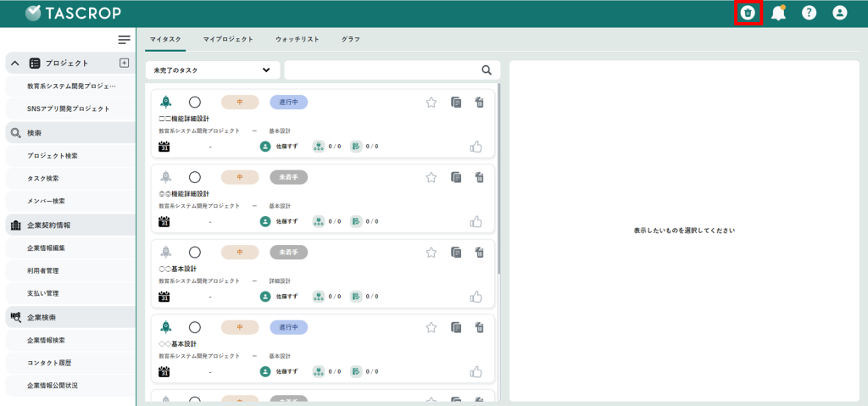Copy the □□機能詳細設計 task
The image size is (868, 406).
point(456,102)
